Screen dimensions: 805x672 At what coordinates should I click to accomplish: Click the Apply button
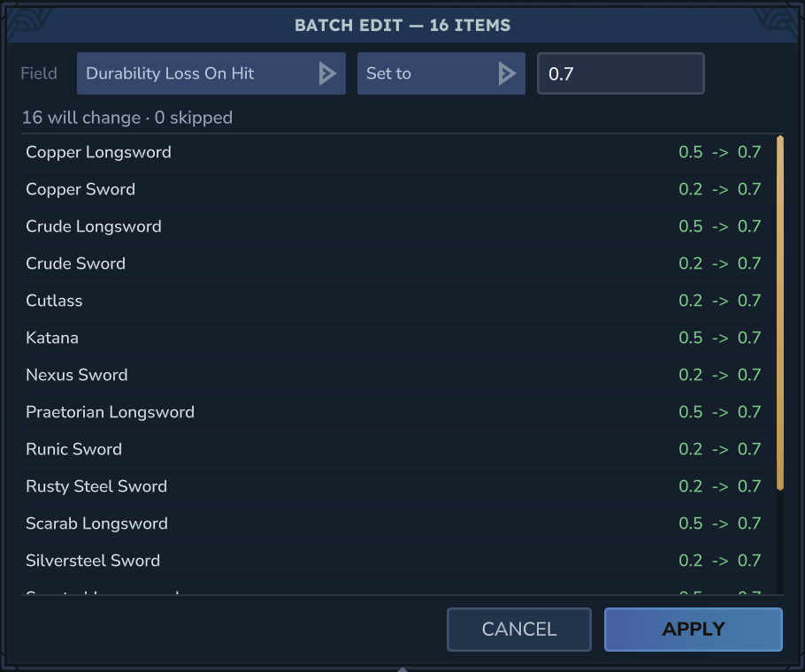[693, 630]
